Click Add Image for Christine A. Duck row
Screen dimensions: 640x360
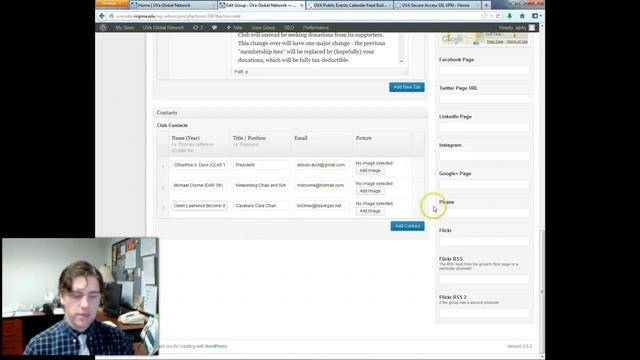pos(370,171)
